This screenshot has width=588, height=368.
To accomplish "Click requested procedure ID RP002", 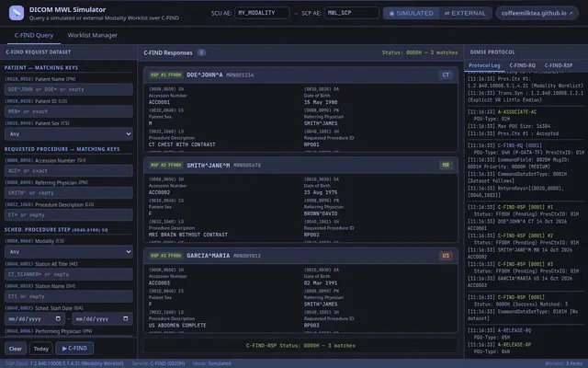I will click(x=311, y=235).
